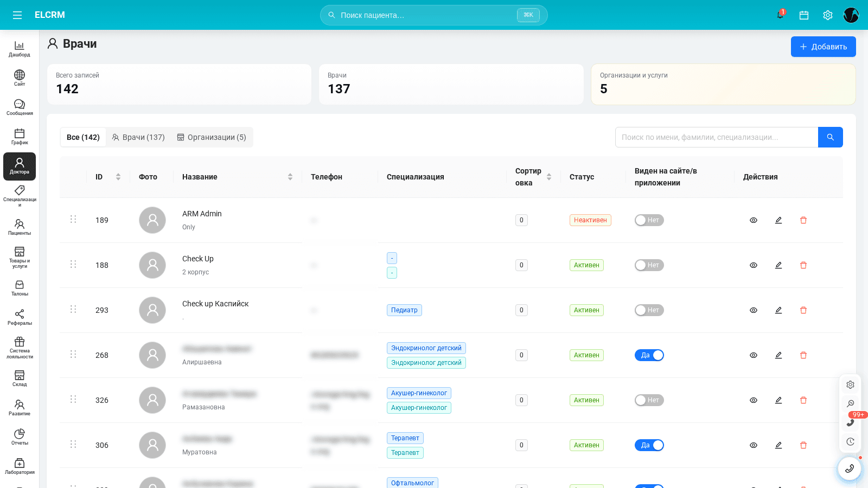Open Талоны in the sidebar
Viewport: 868px width, 488px height.
20,288
